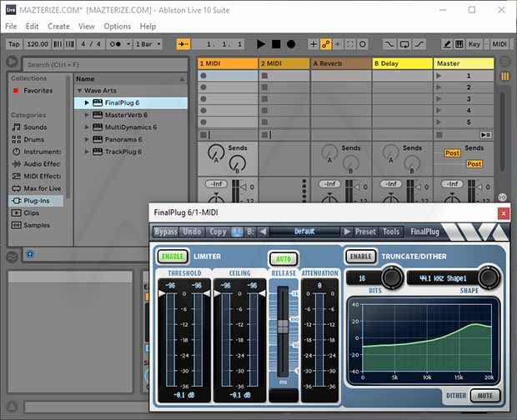Open the File menu

coord(11,26)
